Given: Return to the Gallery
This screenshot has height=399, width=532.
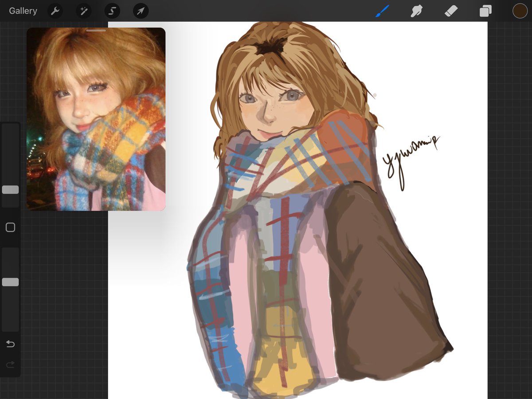Looking at the screenshot, I should [23, 11].
